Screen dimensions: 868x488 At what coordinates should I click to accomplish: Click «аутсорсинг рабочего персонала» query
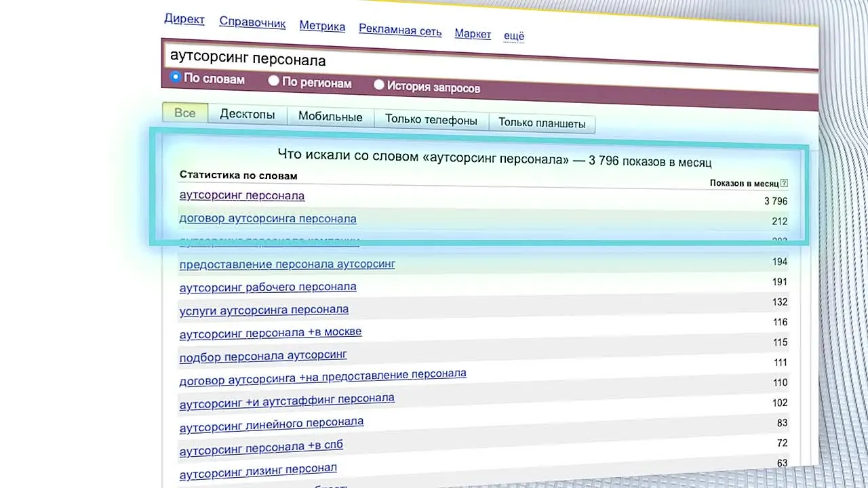267,287
